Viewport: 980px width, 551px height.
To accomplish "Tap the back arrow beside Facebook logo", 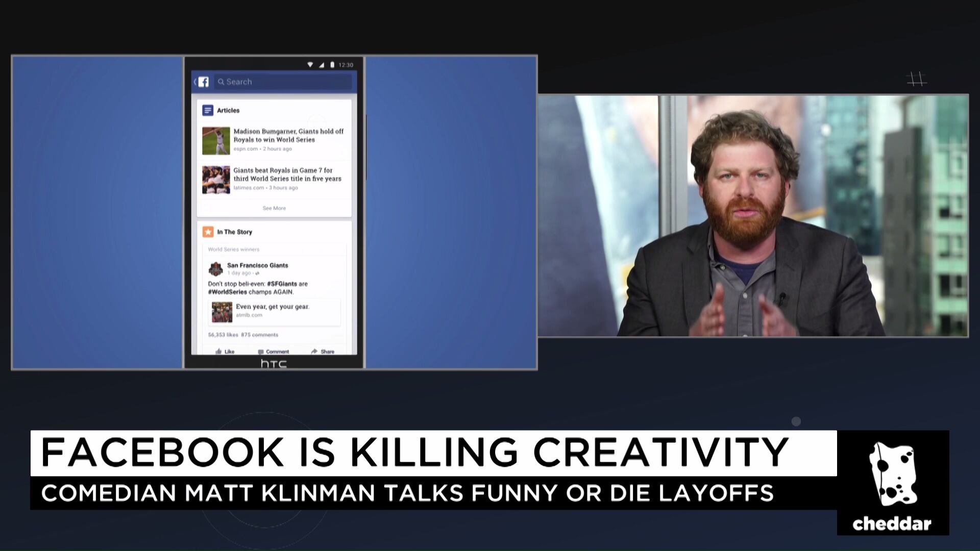I will [x=195, y=82].
